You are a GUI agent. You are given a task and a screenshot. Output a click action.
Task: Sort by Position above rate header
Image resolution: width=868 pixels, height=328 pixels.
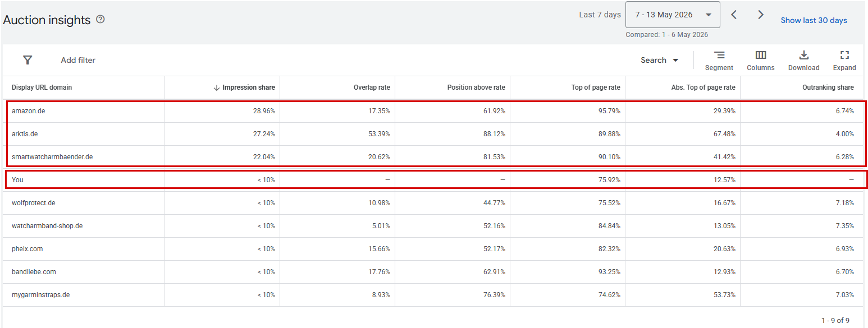click(x=476, y=87)
